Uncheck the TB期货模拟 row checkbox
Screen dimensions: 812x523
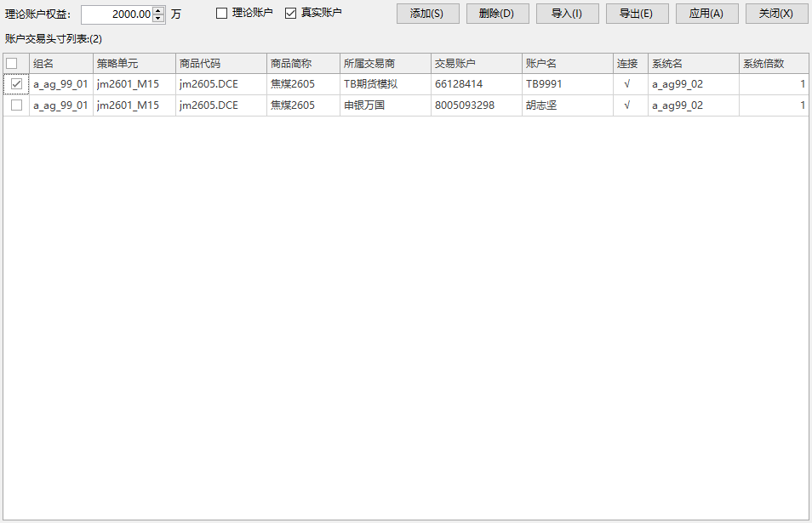pyautogui.click(x=16, y=84)
